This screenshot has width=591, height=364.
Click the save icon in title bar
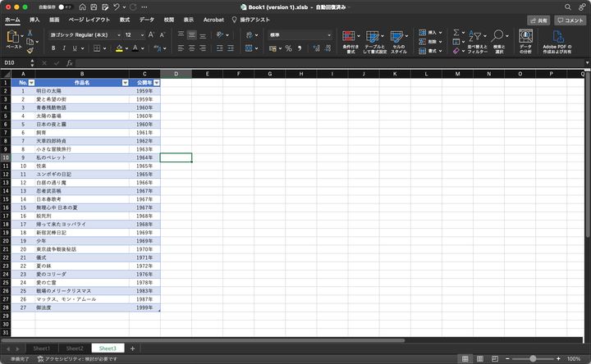click(x=93, y=7)
